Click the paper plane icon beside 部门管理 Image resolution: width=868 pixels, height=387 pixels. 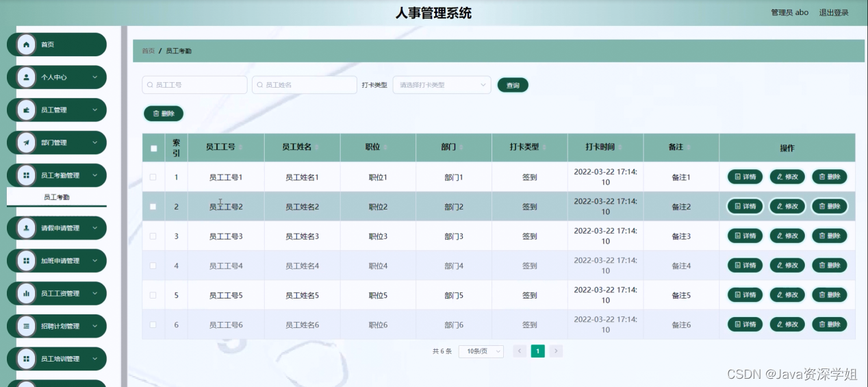(27, 142)
